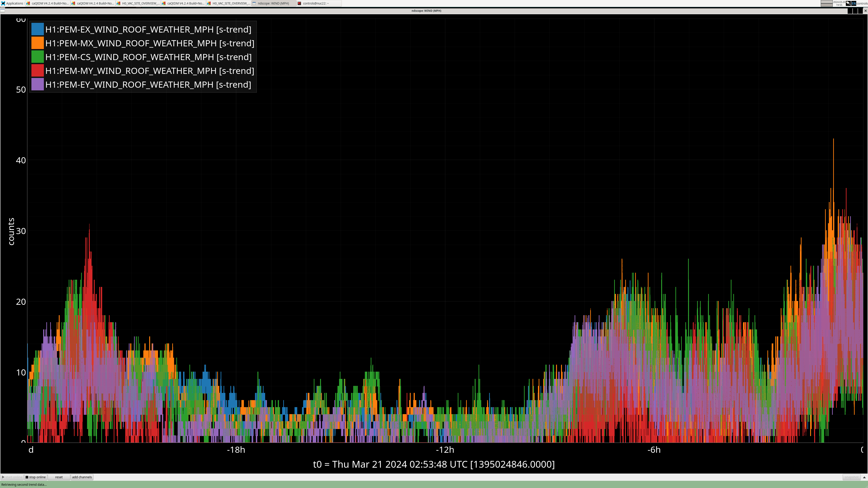Open the EN keyboard layout indicator

[854, 3]
